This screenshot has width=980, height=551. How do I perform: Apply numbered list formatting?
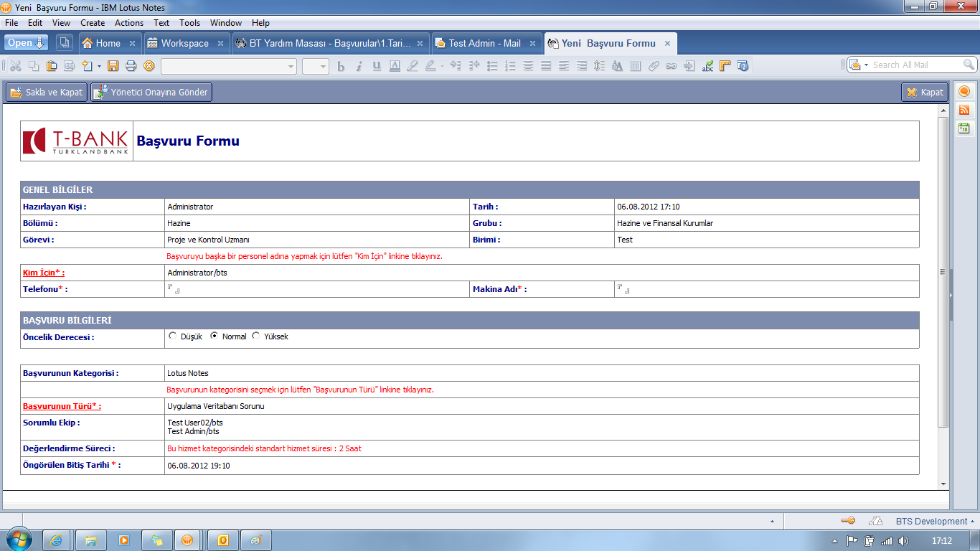click(x=510, y=66)
